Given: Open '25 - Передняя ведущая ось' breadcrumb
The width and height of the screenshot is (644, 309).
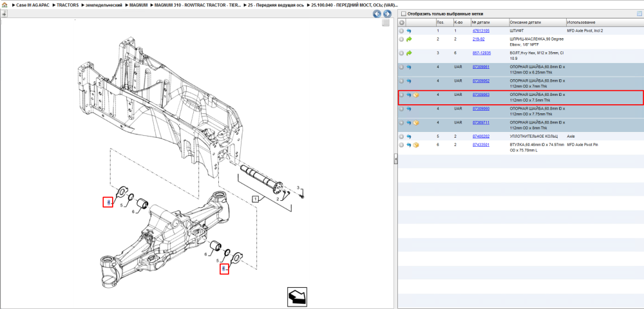Looking at the screenshot, I should [x=276, y=5].
